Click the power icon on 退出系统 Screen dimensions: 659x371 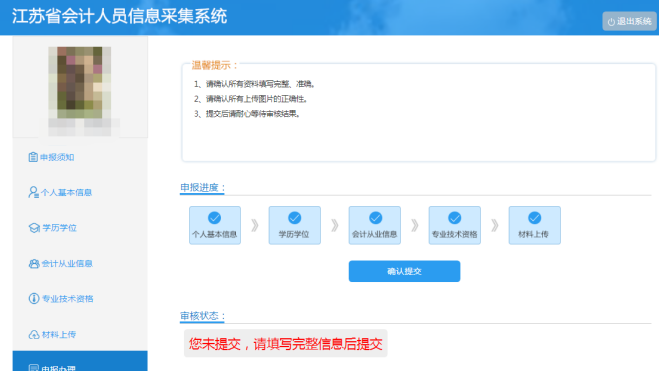611,22
